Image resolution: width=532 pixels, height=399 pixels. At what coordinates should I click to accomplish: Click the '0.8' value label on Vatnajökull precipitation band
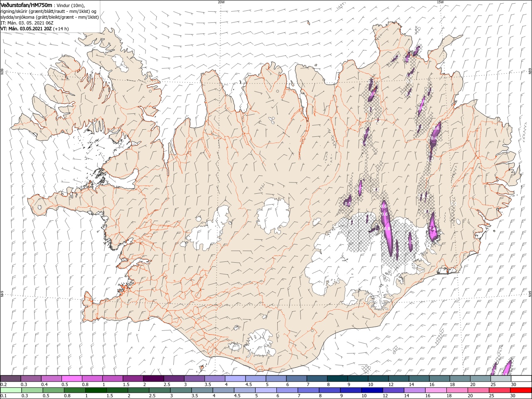click(387, 229)
